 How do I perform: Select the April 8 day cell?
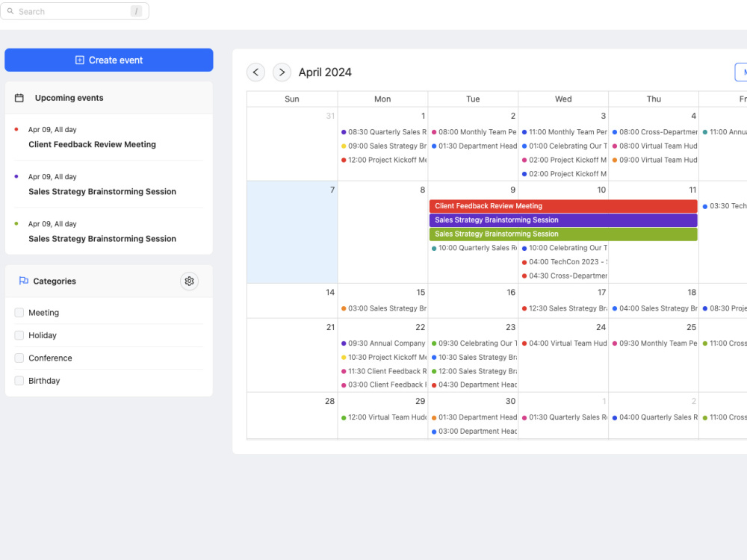382,232
